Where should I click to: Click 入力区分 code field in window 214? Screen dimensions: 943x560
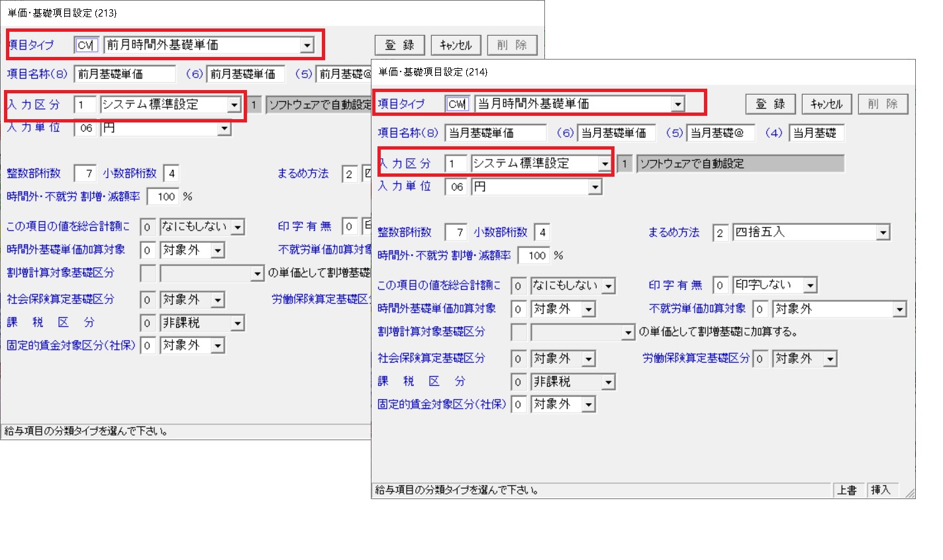(x=456, y=163)
